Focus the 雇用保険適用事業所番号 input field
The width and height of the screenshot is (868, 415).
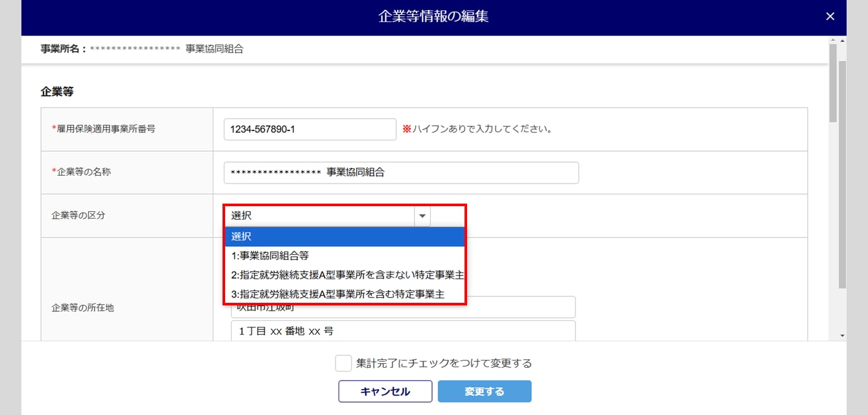point(309,129)
